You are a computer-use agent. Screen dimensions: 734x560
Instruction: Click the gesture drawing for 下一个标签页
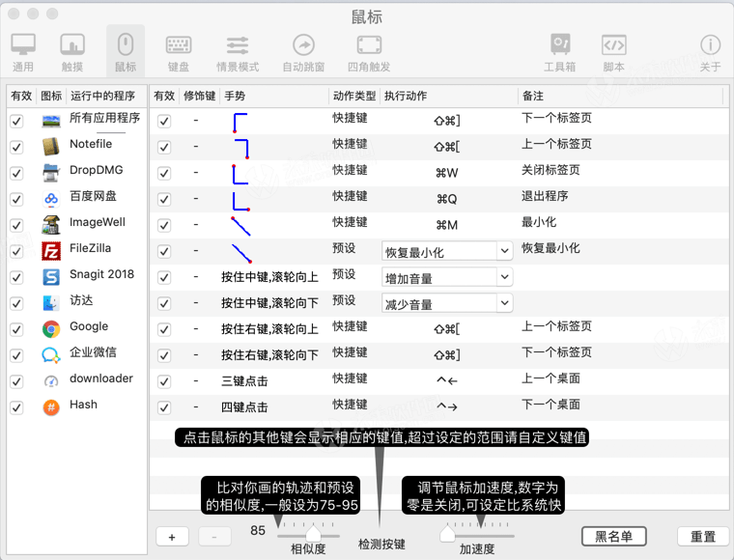click(x=240, y=123)
